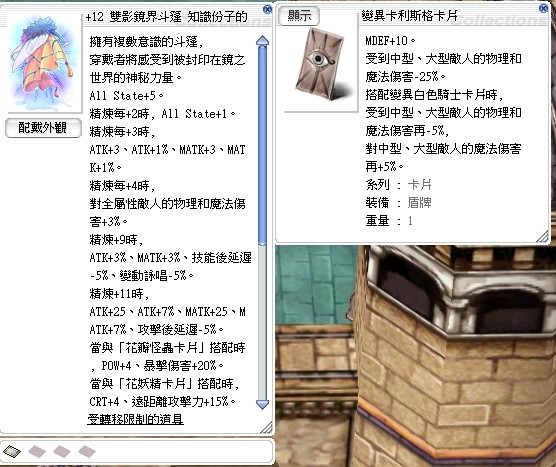Click the line containing 花瓣怪蟲卡片

click(167, 348)
